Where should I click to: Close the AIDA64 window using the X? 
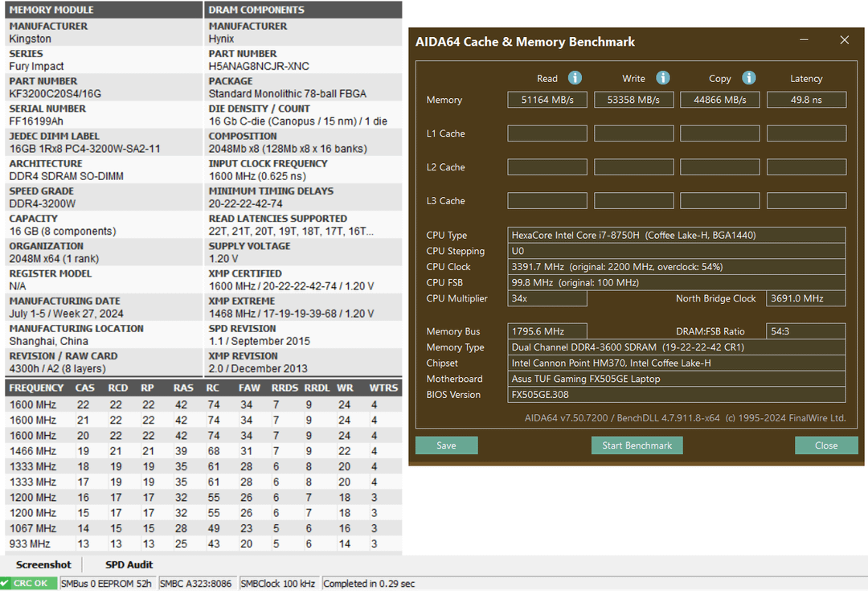pyautogui.click(x=844, y=40)
